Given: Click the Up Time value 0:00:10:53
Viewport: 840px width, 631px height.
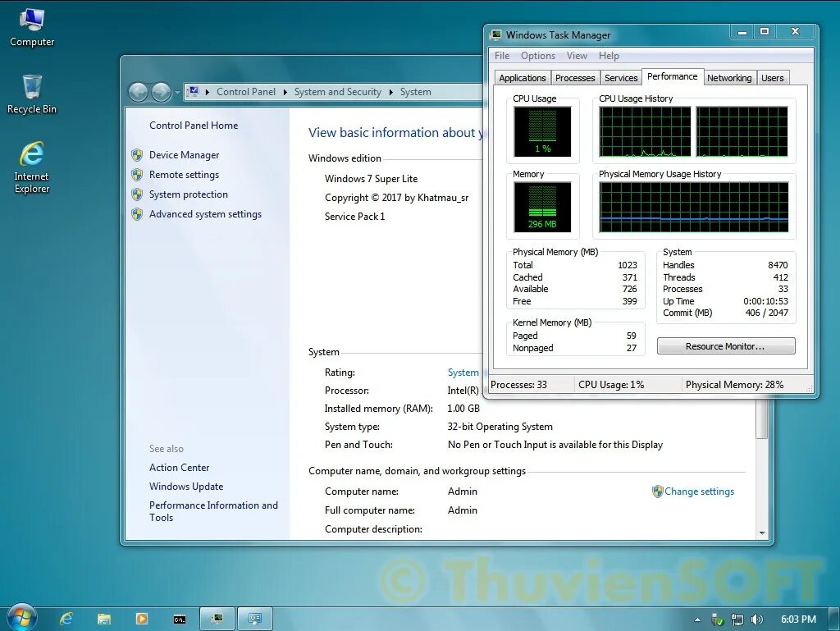Looking at the screenshot, I should 765,301.
